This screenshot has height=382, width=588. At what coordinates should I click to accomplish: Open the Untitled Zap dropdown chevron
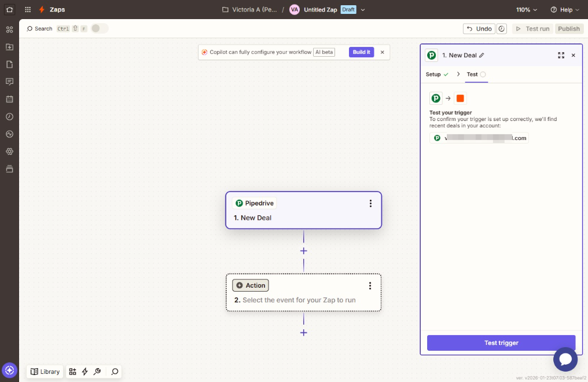pyautogui.click(x=363, y=10)
